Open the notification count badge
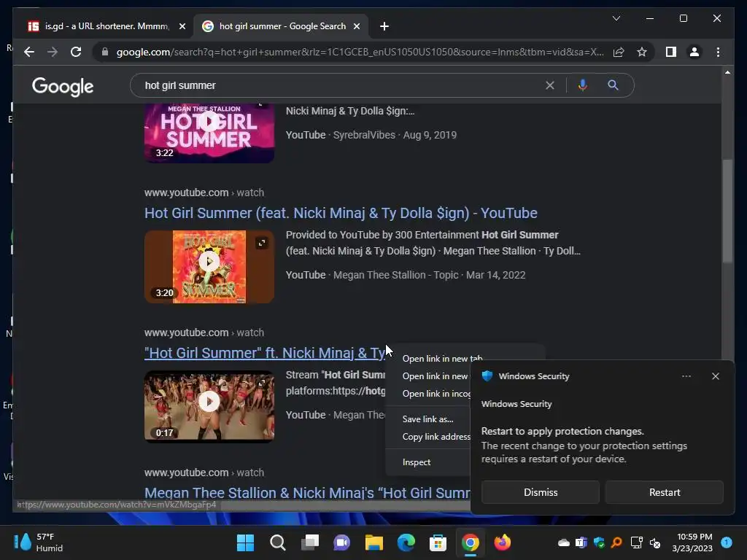This screenshot has width=747, height=560. [x=726, y=542]
